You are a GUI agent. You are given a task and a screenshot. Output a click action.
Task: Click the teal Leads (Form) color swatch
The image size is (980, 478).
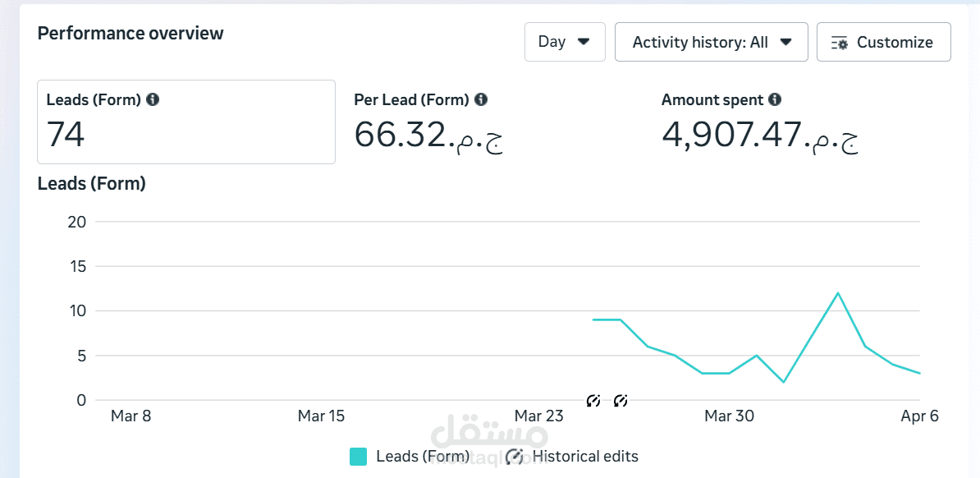click(357, 456)
